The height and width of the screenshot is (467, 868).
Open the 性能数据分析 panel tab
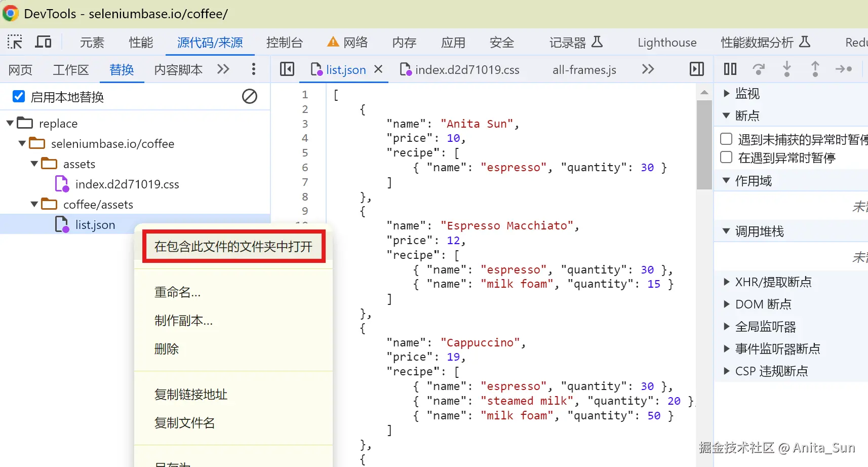(x=765, y=43)
